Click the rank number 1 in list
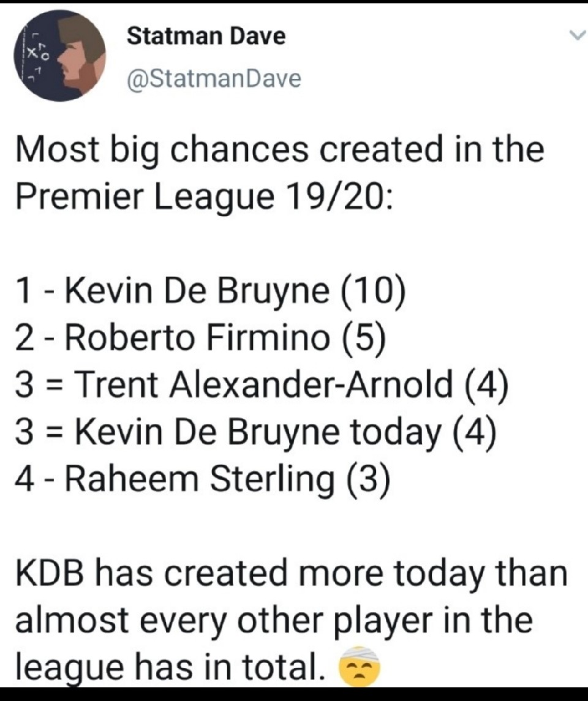588x701 pixels. (x=24, y=291)
